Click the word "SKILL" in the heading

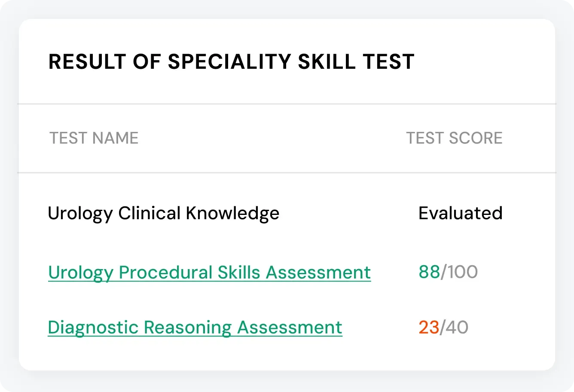[327, 62]
